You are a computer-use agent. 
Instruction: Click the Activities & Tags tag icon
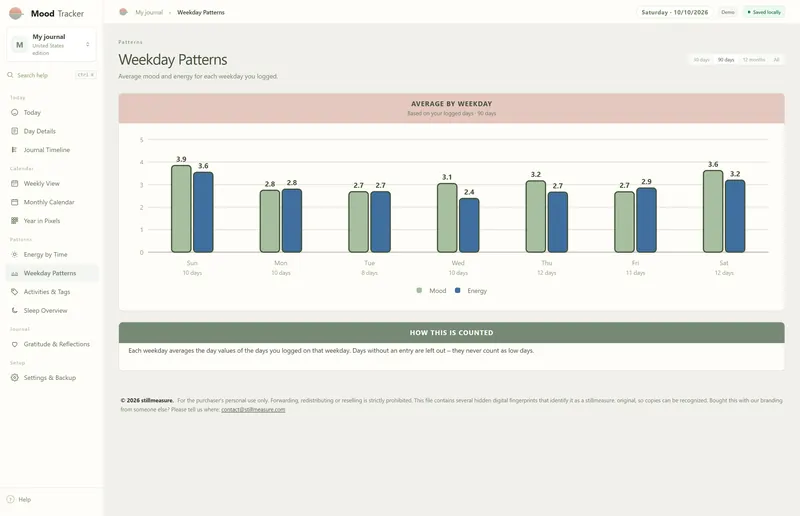pyautogui.click(x=14, y=292)
